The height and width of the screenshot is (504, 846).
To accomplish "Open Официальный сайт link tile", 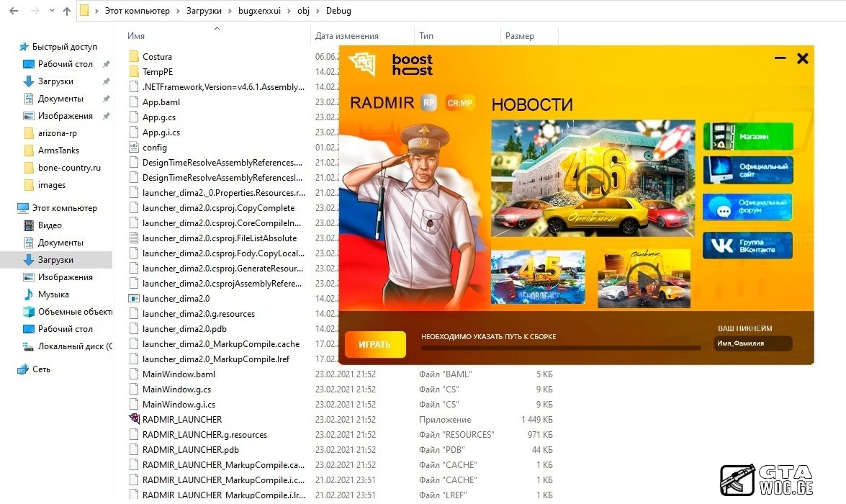I will [748, 171].
